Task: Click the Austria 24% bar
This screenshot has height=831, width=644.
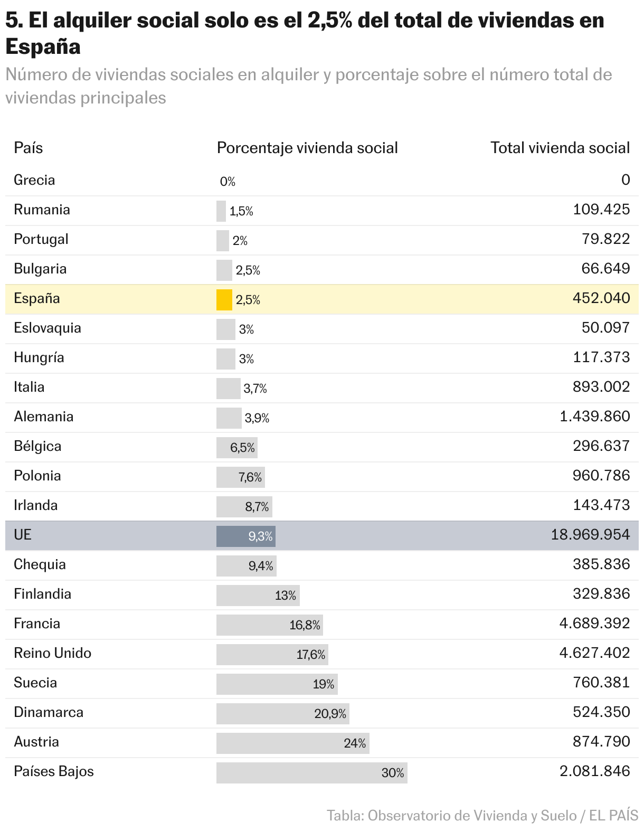Action: (292, 743)
